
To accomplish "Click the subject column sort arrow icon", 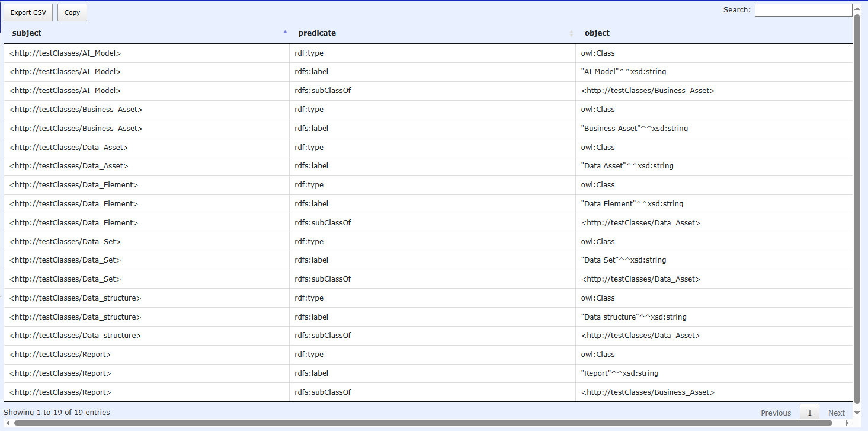I will (285, 31).
